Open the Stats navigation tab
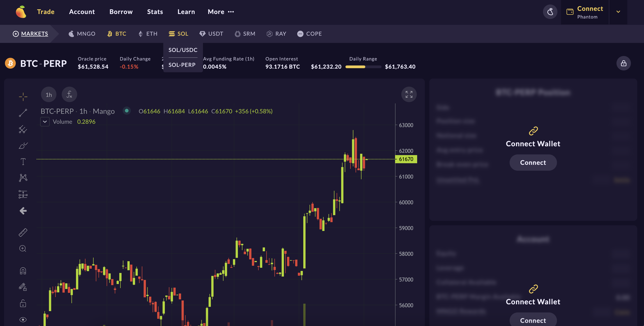 coord(155,12)
